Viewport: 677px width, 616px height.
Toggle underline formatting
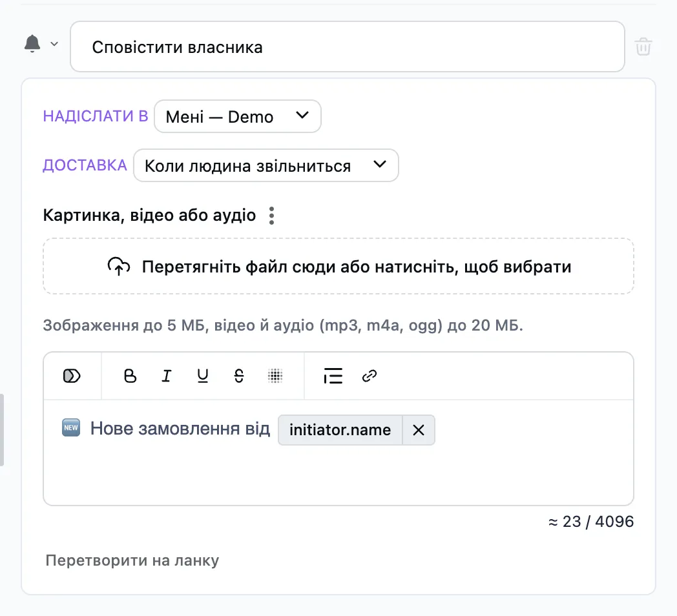click(x=202, y=376)
